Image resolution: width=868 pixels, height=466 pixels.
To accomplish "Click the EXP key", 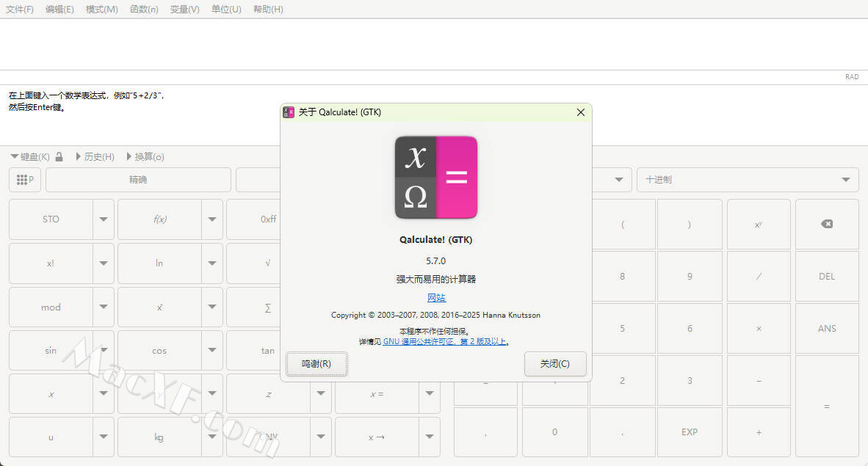I will pyautogui.click(x=690, y=432).
